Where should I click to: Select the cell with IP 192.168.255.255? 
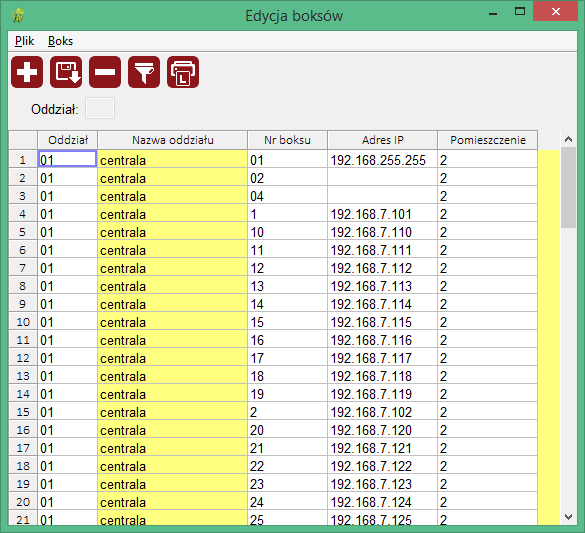click(x=382, y=160)
